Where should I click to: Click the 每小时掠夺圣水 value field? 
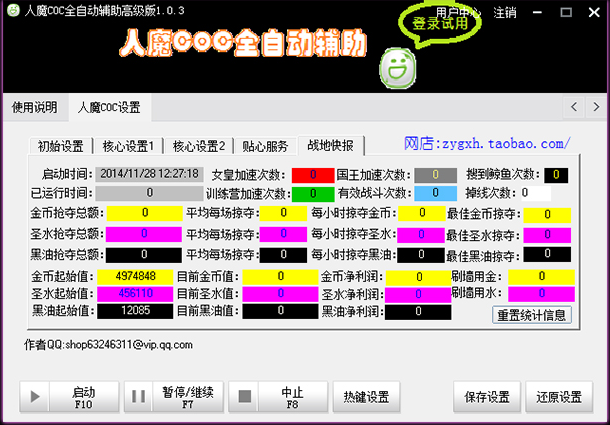[x=421, y=235]
